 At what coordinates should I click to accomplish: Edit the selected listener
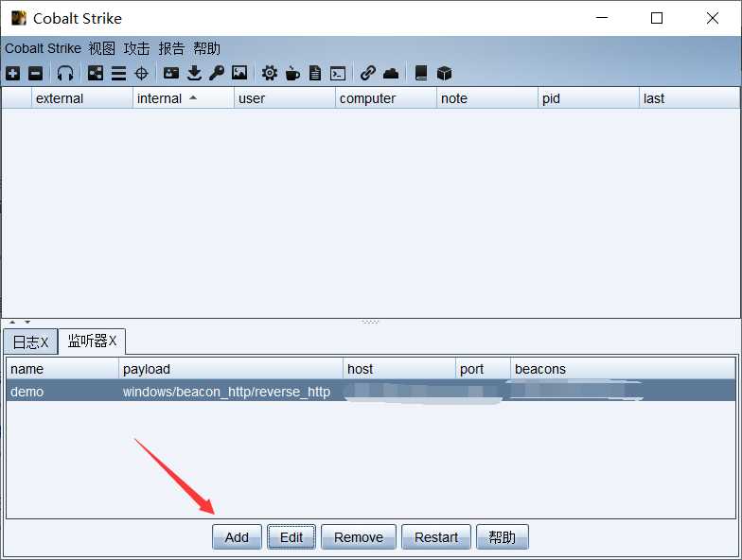tap(291, 537)
